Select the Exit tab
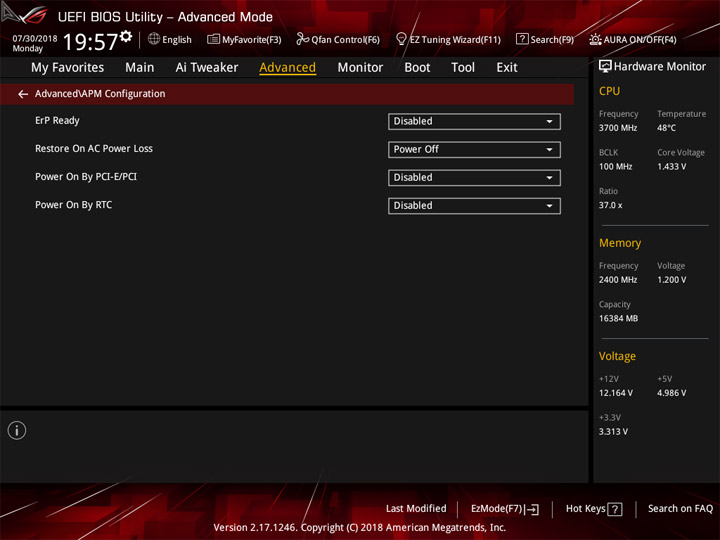The height and width of the screenshot is (540, 720). point(507,68)
